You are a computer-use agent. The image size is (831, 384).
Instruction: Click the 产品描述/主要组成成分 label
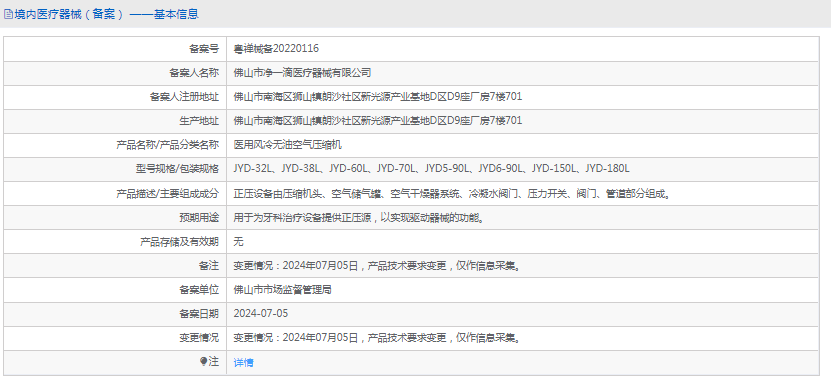[x=167, y=193]
